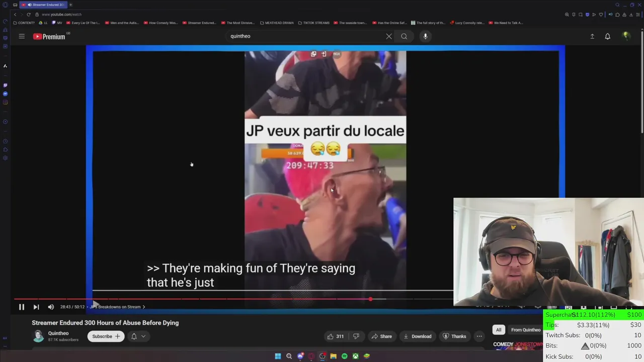Send Thanks to the creator
This screenshot has width=644, height=362.
tap(454, 336)
